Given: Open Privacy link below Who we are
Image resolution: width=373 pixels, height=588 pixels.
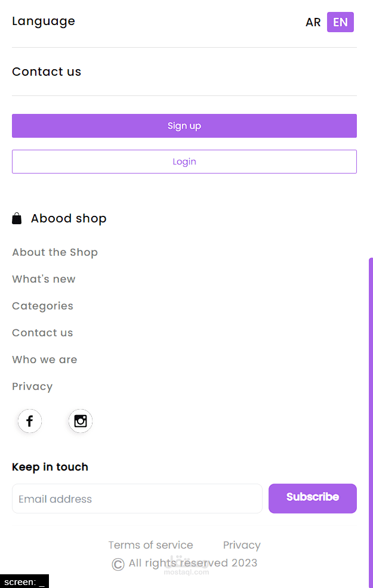Looking at the screenshot, I should point(32,386).
